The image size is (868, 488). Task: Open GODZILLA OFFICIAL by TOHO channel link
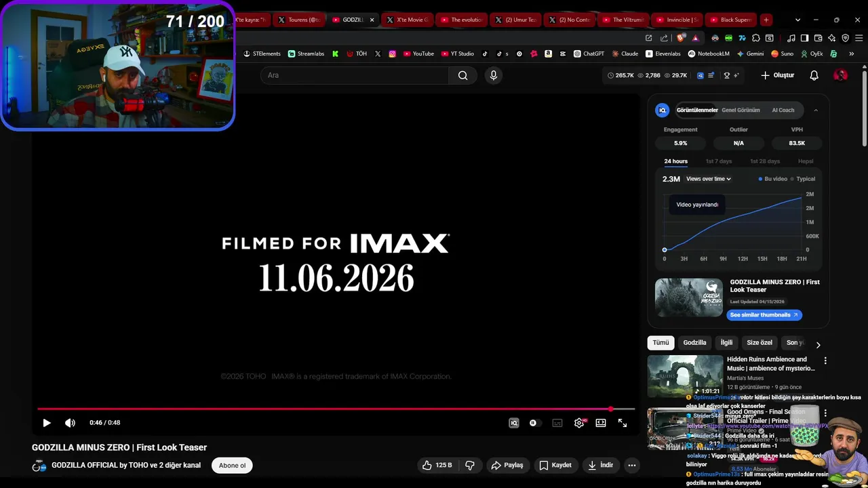click(126, 465)
